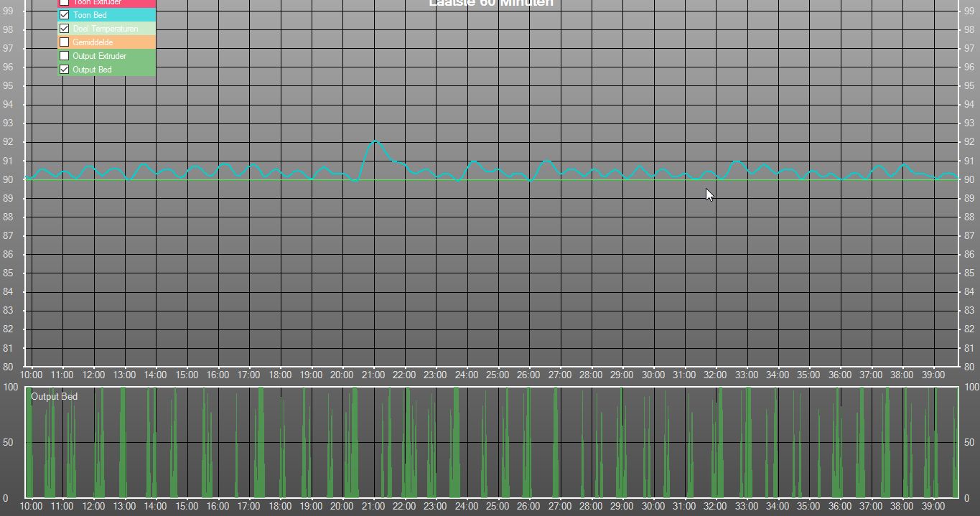Click the 'Laatste 60 Minuten' chart title
This screenshot has width=980, height=516.
click(490, 4)
